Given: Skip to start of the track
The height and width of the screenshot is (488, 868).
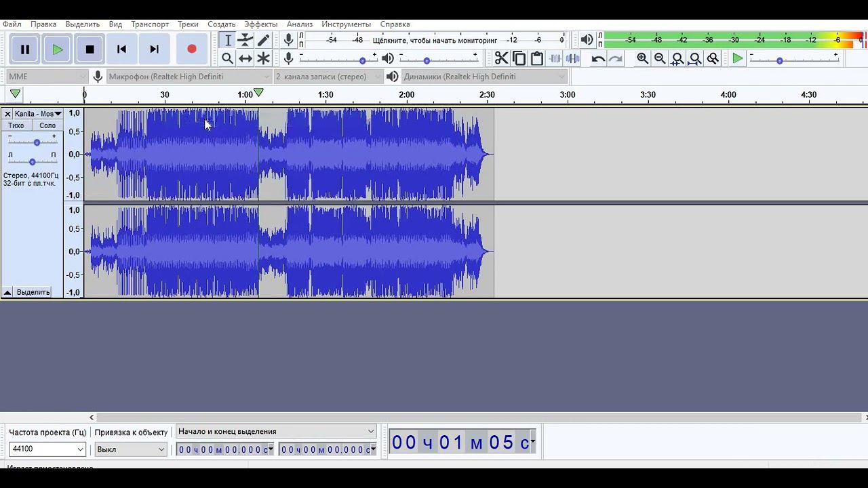Looking at the screenshot, I should pos(121,49).
